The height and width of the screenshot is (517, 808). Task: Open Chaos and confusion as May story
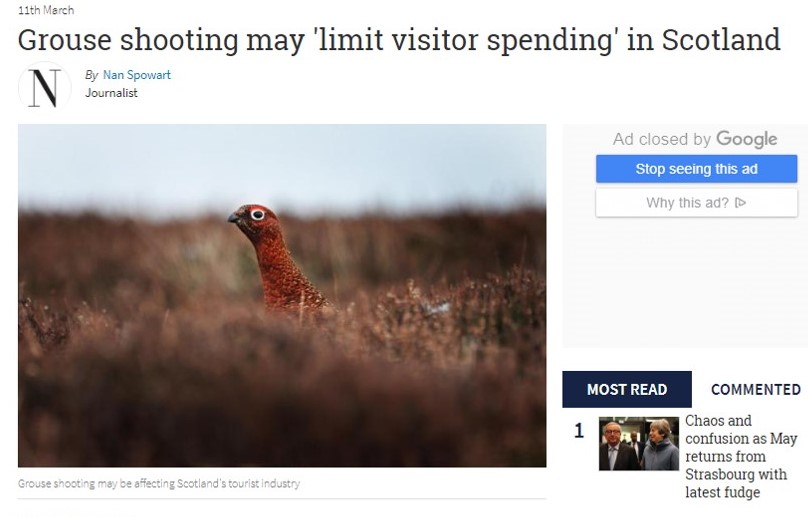click(x=740, y=456)
